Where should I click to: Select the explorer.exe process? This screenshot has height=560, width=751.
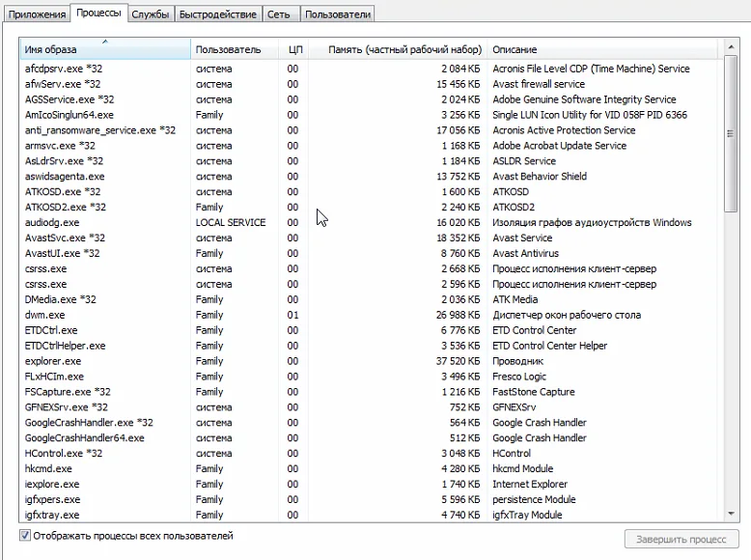[372, 361]
